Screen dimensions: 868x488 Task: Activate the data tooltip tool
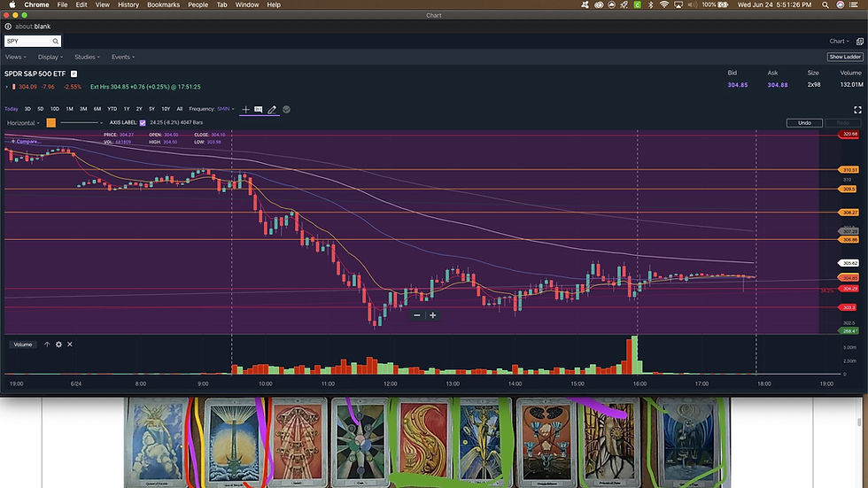tap(258, 110)
